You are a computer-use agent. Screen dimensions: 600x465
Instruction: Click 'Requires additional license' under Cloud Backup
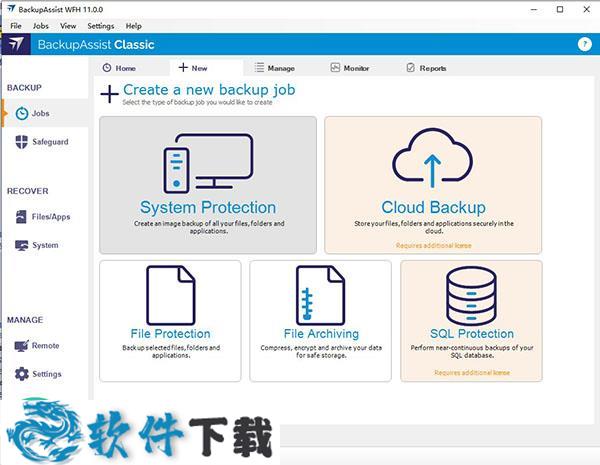point(433,245)
